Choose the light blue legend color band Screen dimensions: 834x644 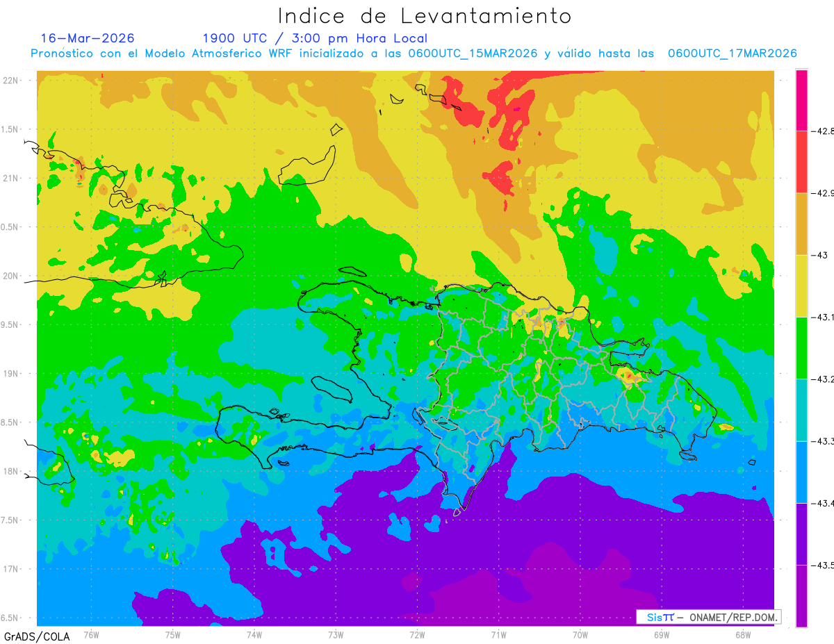pos(801,472)
